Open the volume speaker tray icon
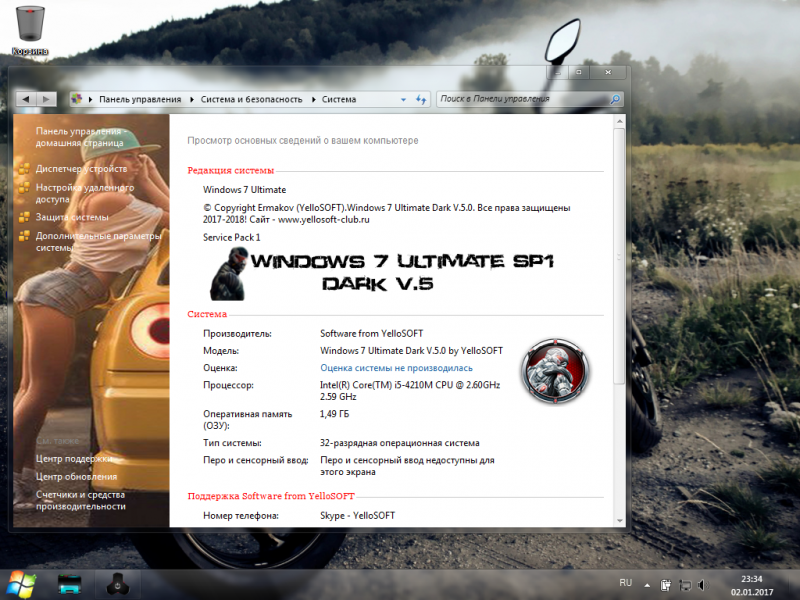 (x=704, y=585)
